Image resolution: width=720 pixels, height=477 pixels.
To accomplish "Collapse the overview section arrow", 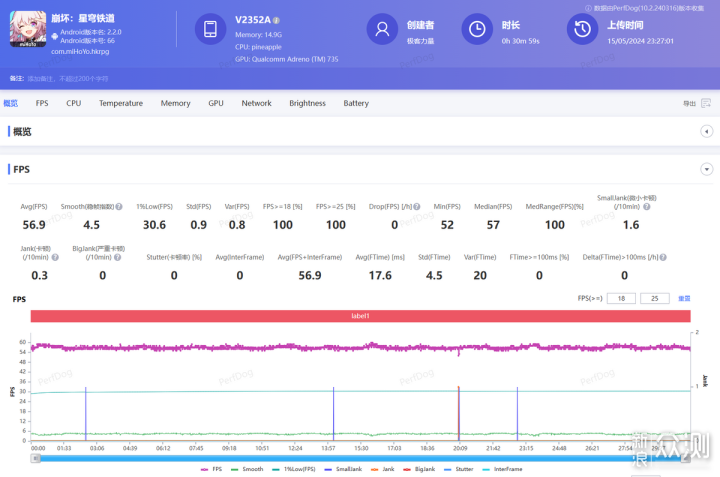I will 709,131.
